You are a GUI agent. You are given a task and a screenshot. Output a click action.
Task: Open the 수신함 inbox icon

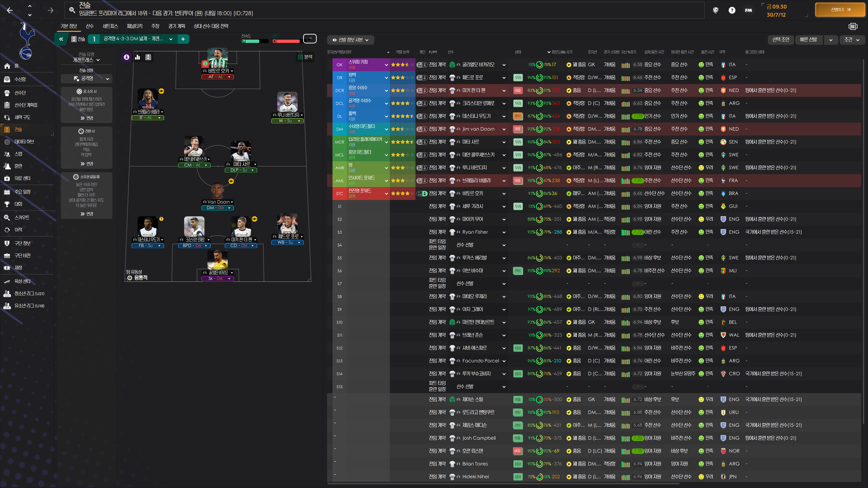7,79
